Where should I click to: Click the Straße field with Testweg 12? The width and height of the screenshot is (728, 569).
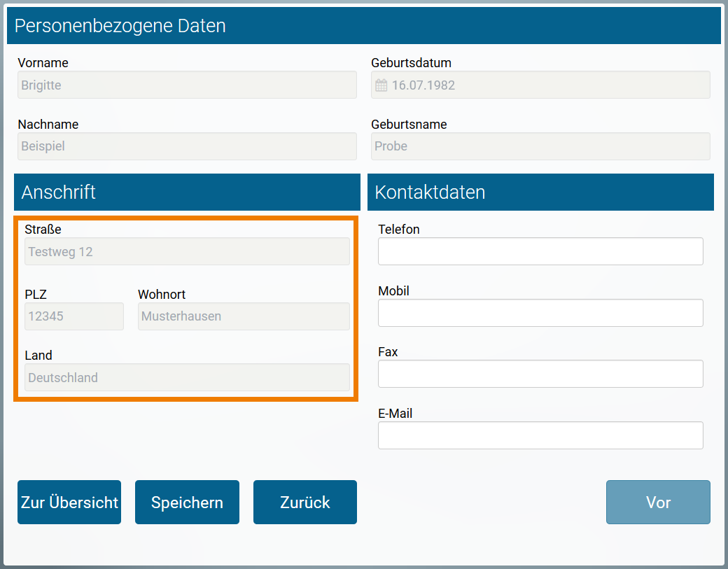[187, 252]
